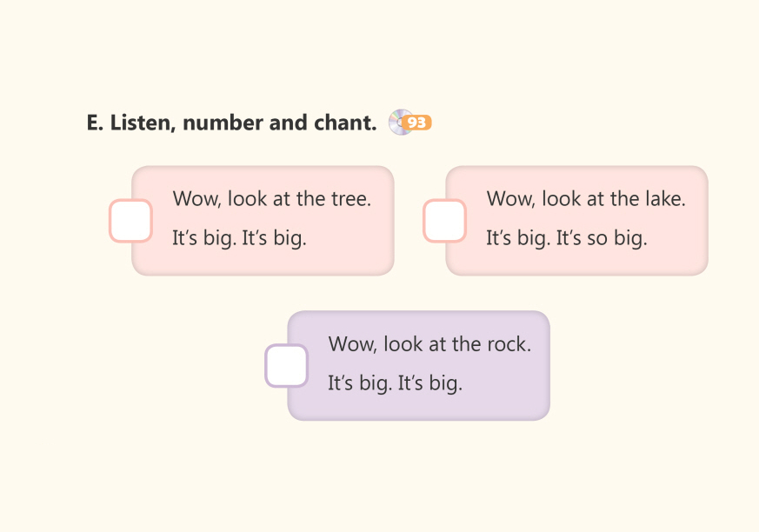Viewport: 759px width, 532px height.
Task: Click the word "lake" in the second card
Action: (x=664, y=199)
